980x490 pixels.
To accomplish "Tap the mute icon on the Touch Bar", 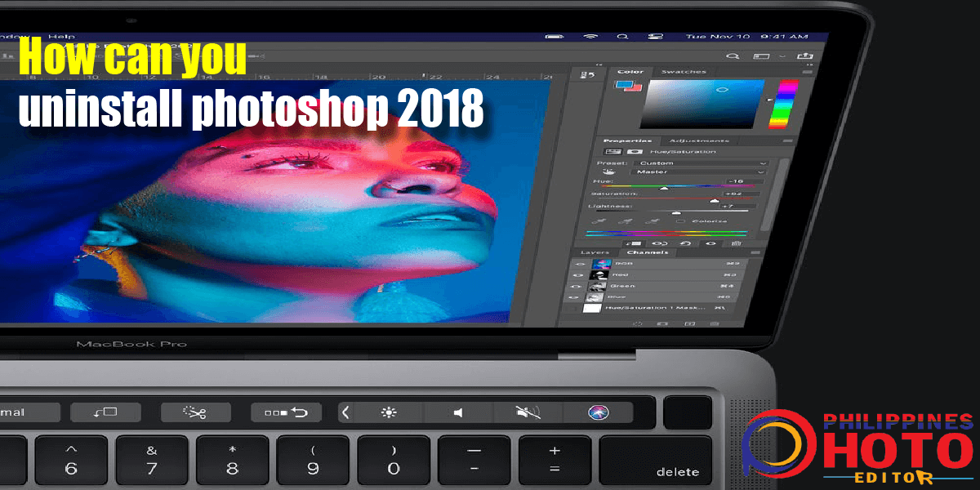I will 528,412.
